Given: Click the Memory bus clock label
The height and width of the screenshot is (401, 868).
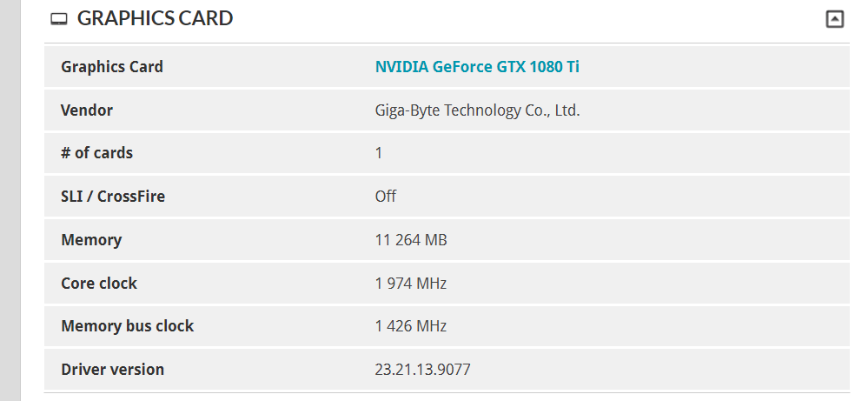Looking at the screenshot, I should coord(128,325).
